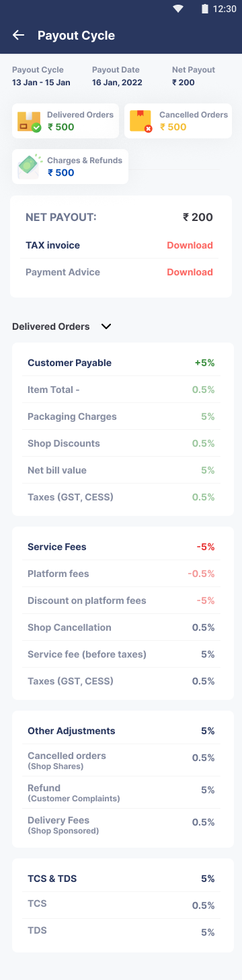Select the Platform fees line item
The image size is (242, 980).
point(121,574)
